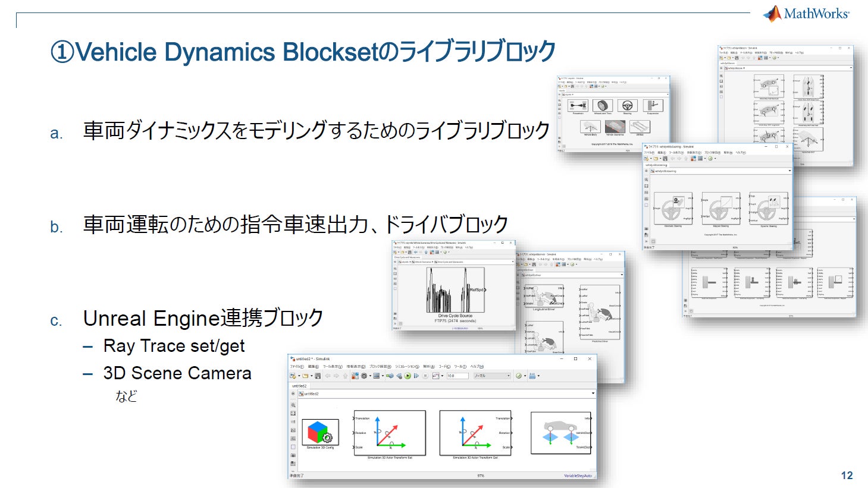Image resolution: width=868 pixels, height=488 pixels.
Task: Select the Kinematic Steering block
Action: 673,208
